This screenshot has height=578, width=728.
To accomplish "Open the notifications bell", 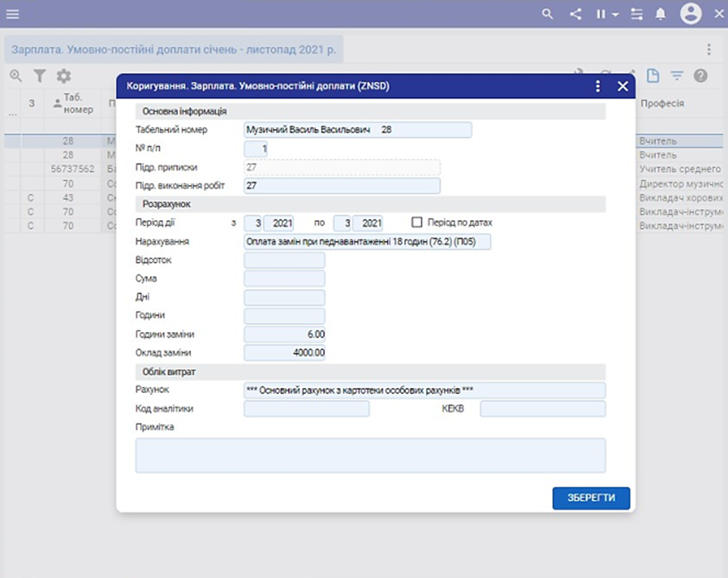I will pos(660,14).
